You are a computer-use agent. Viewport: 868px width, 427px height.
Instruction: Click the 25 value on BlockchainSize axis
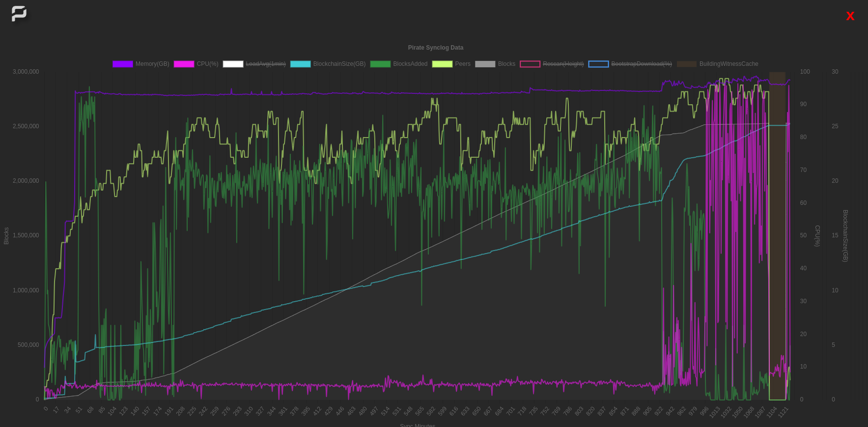[x=835, y=126]
